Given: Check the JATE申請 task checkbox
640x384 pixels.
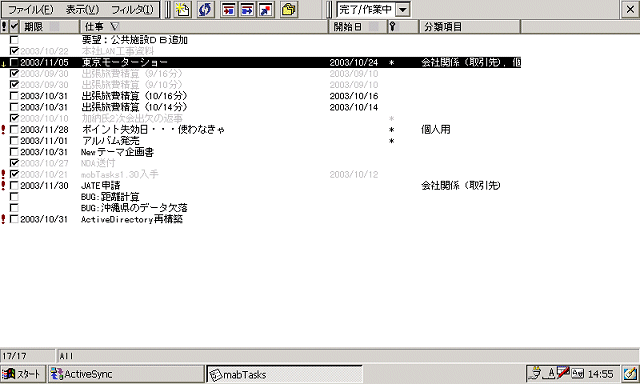Looking at the screenshot, I should (x=14, y=186).
